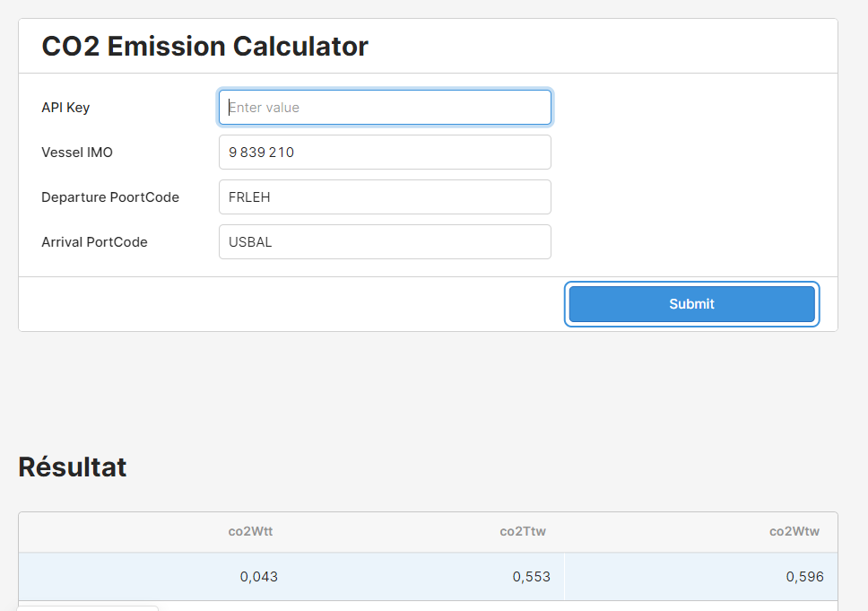The image size is (868, 611).
Task: Select the result value 0,553
Action: [x=533, y=577]
